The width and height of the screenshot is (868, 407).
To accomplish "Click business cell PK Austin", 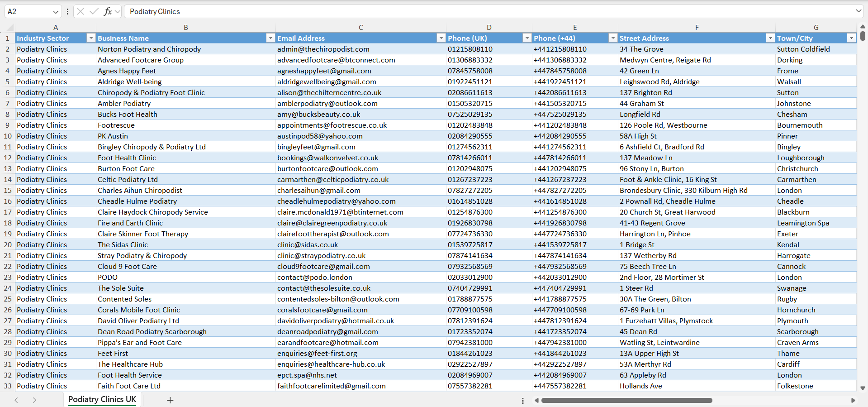I will 186,136.
